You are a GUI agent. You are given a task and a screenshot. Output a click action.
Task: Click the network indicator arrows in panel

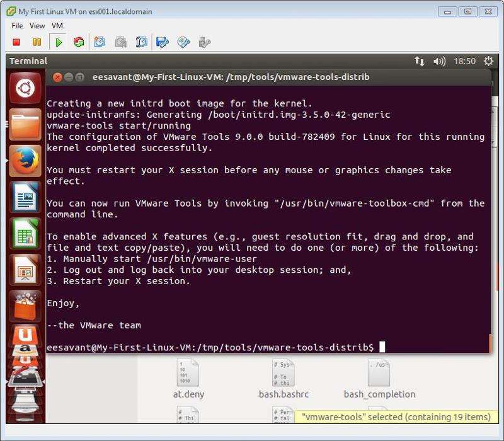pos(419,61)
